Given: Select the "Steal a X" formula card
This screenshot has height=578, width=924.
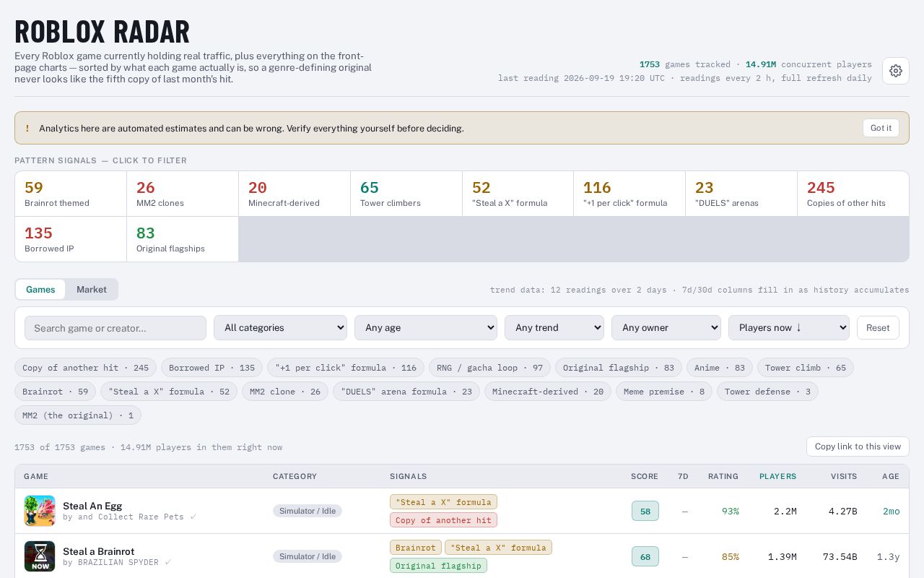Looking at the screenshot, I should pyautogui.click(x=518, y=194).
